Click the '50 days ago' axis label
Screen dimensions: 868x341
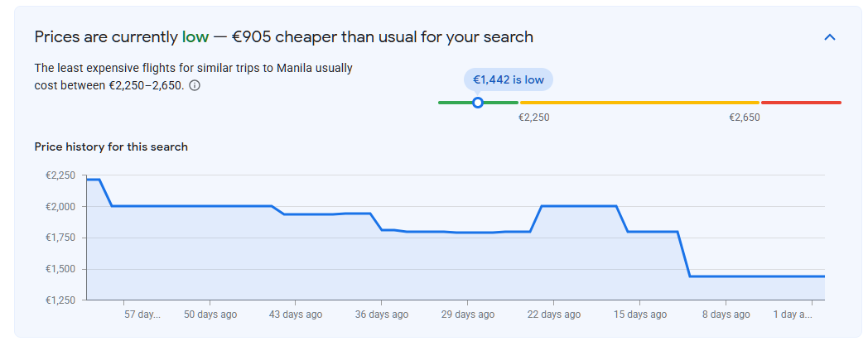[210, 315]
